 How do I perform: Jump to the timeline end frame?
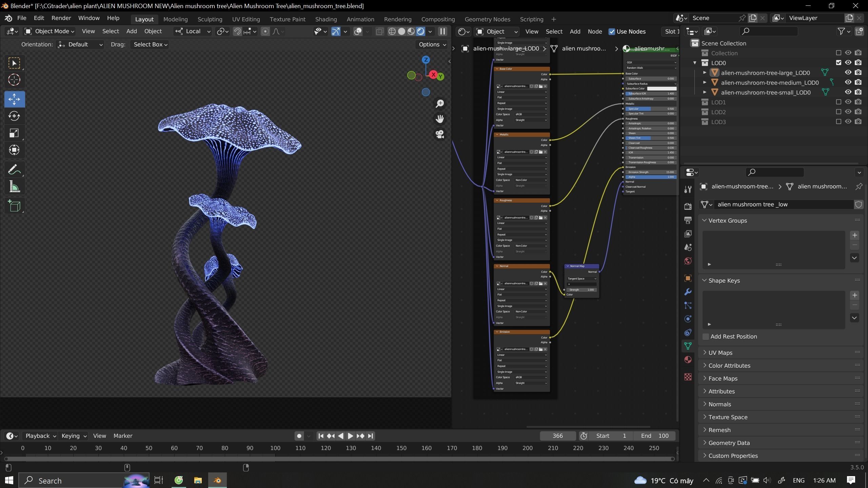click(x=370, y=436)
